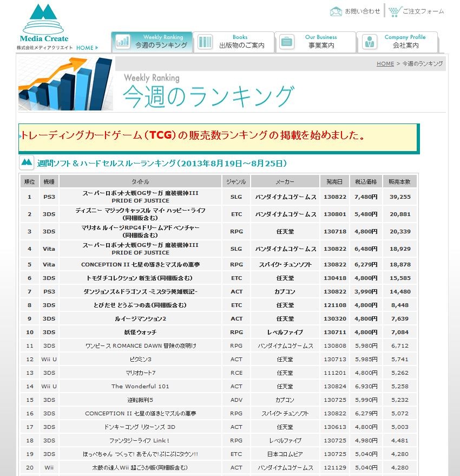The width and height of the screenshot is (460, 476).
Task: Click the price 5,985円
Action: click(x=366, y=359)
